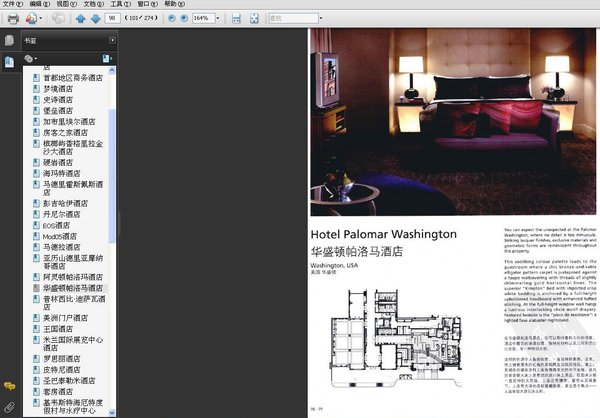Viewport: 600px width, 418px height.
Task: Click the bookmarks panel scrollbar thumb
Action: [x=112, y=176]
